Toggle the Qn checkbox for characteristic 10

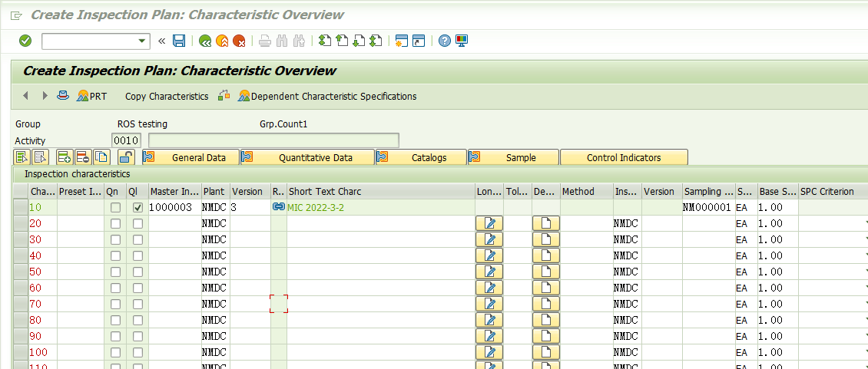click(115, 207)
